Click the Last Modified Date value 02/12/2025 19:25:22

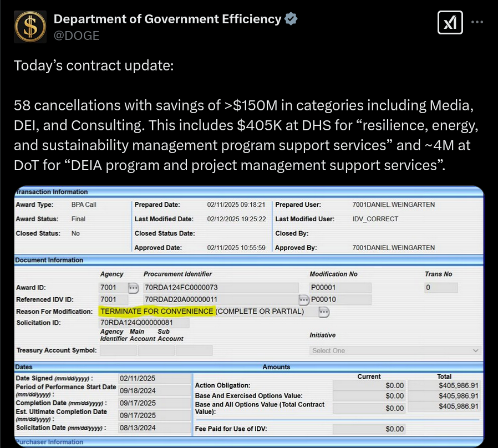pyautogui.click(x=237, y=219)
